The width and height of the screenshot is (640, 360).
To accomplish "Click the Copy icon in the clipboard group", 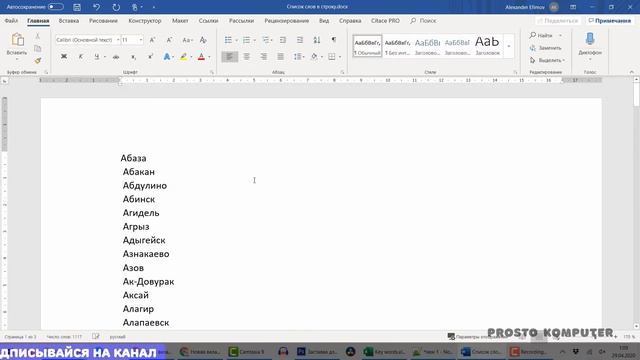I will click(38, 49).
